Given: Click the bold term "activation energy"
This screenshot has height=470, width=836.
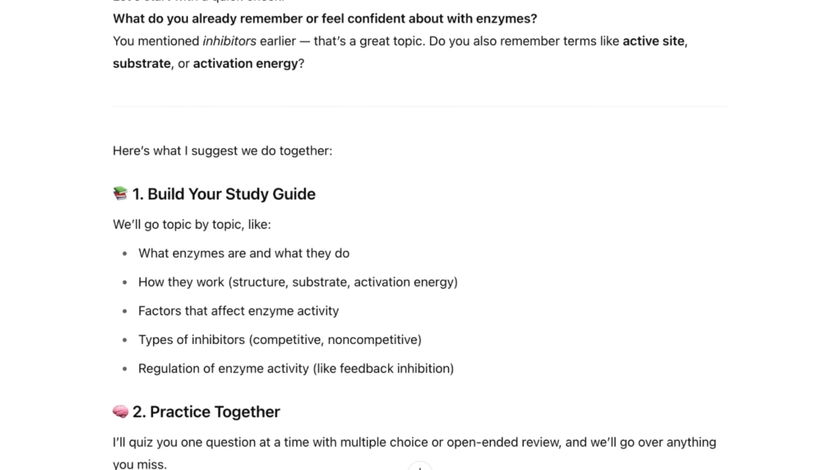Looking at the screenshot, I should [x=245, y=64].
